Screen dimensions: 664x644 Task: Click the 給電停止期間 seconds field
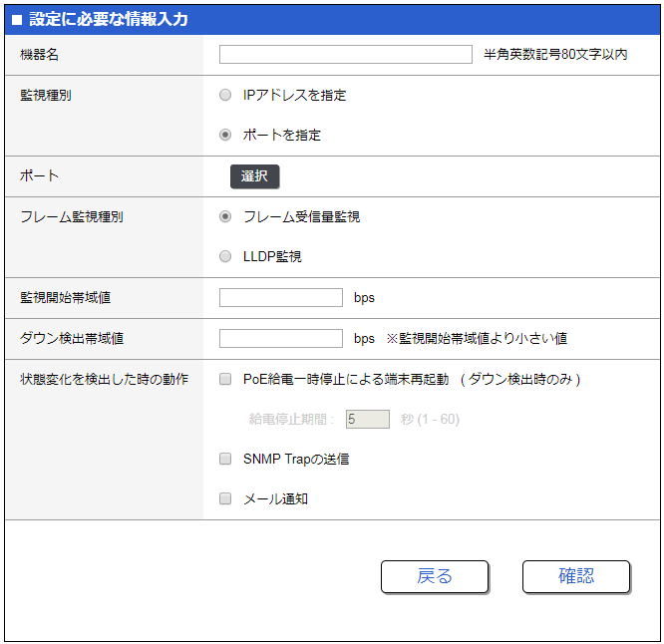coord(367,420)
